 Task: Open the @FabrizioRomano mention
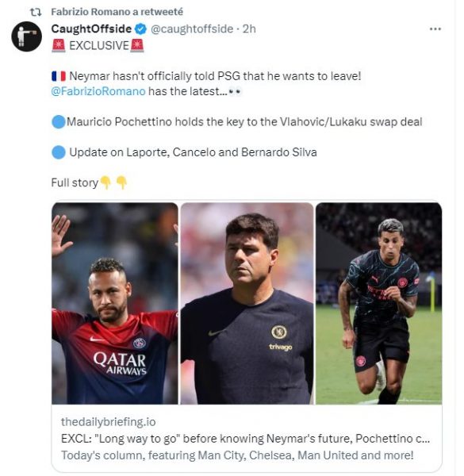coord(98,91)
